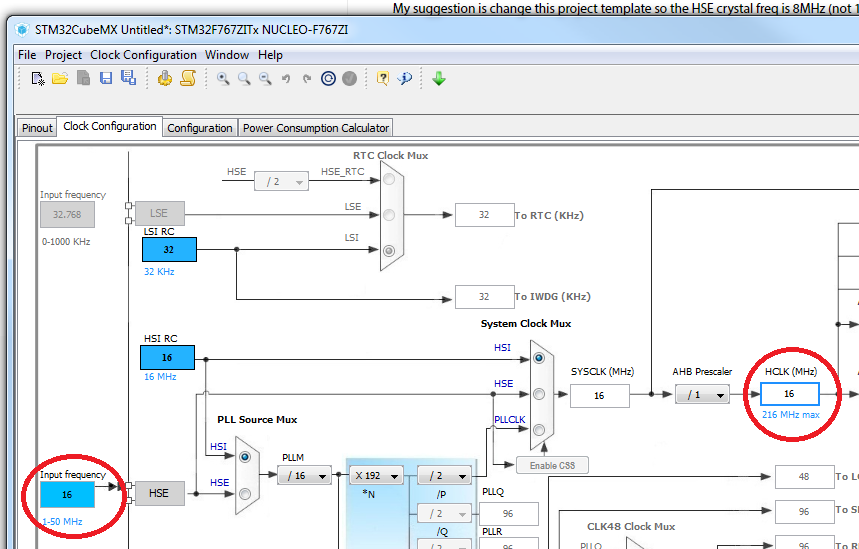Select HSE_RTC in the RTC Clock Mux

[x=389, y=180]
